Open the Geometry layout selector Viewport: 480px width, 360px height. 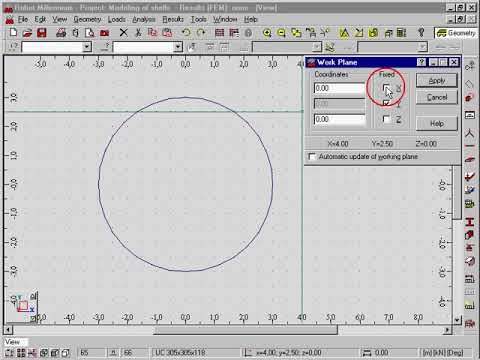(456, 33)
